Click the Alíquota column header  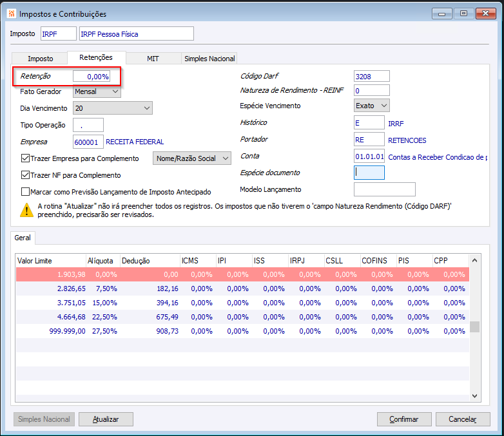pyautogui.click(x=103, y=261)
